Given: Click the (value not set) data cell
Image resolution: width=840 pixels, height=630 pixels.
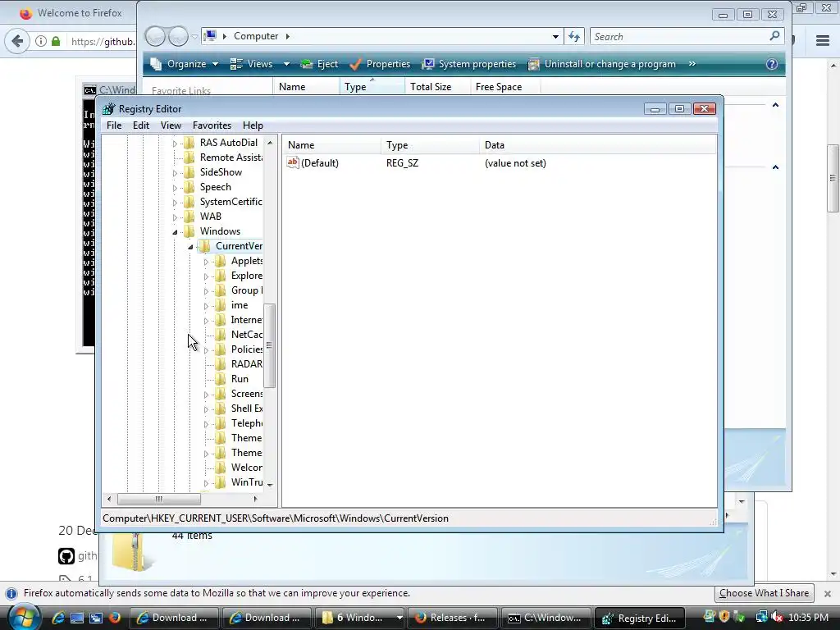Looking at the screenshot, I should click(x=515, y=163).
